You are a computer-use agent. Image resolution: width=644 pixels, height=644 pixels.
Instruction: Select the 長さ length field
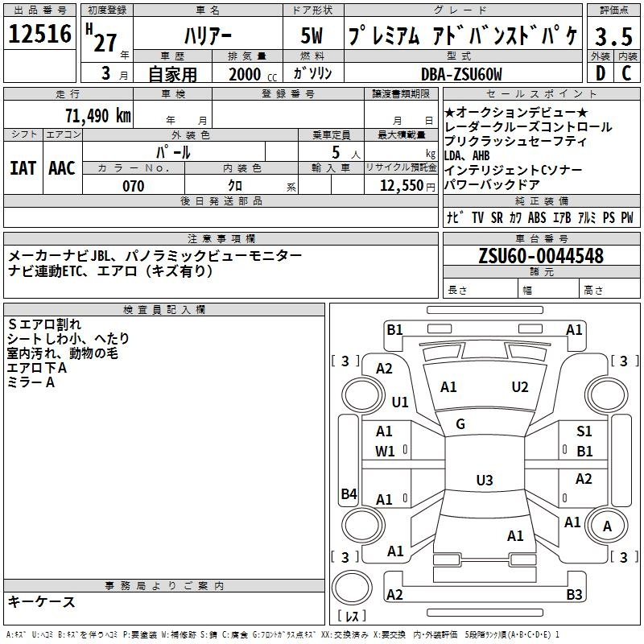[x=480, y=290]
